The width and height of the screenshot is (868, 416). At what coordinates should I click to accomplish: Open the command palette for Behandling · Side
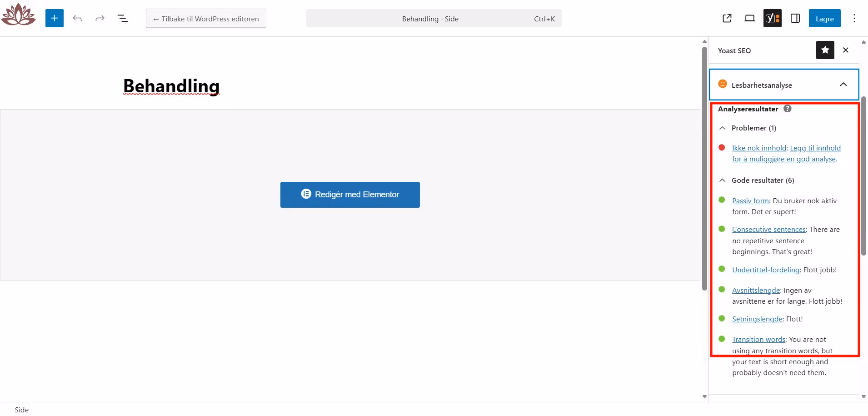click(x=434, y=19)
